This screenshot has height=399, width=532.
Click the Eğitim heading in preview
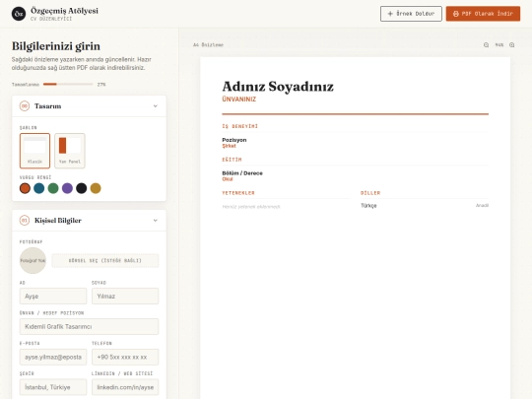pyautogui.click(x=232, y=160)
